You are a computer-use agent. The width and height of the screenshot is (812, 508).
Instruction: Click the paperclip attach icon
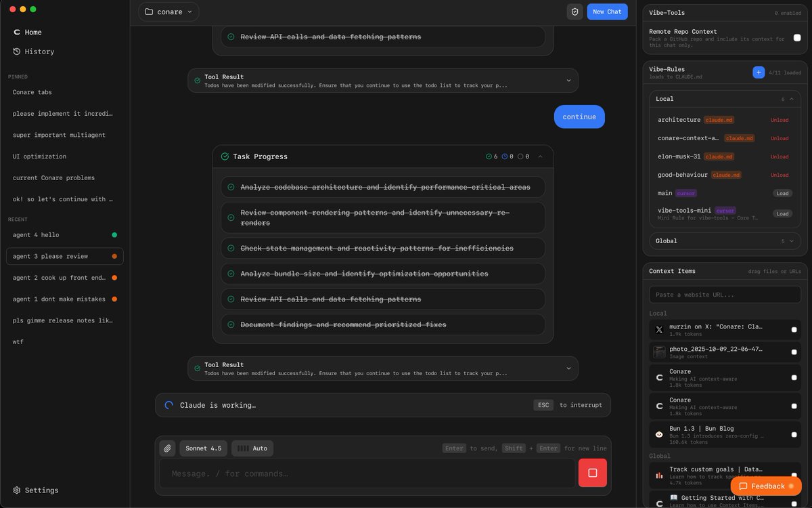(x=167, y=448)
